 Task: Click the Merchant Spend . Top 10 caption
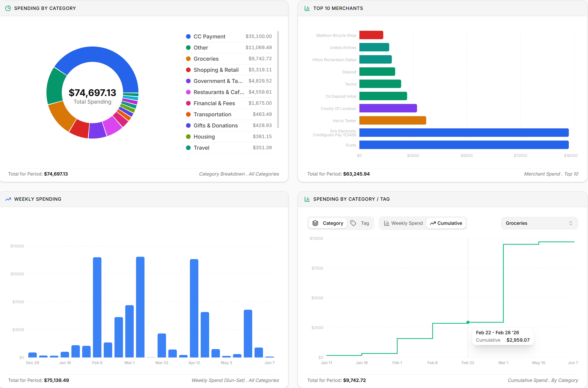tap(551, 174)
